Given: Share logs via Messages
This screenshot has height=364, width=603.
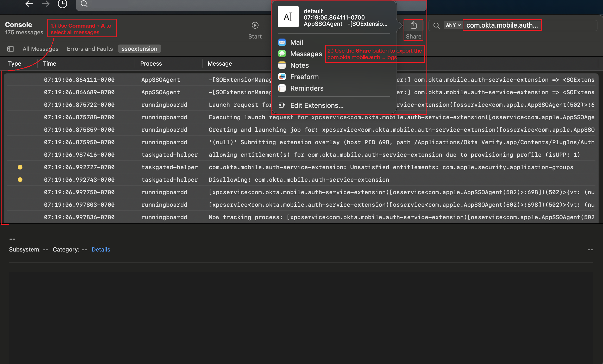Looking at the screenshot, I should point(306,54).
